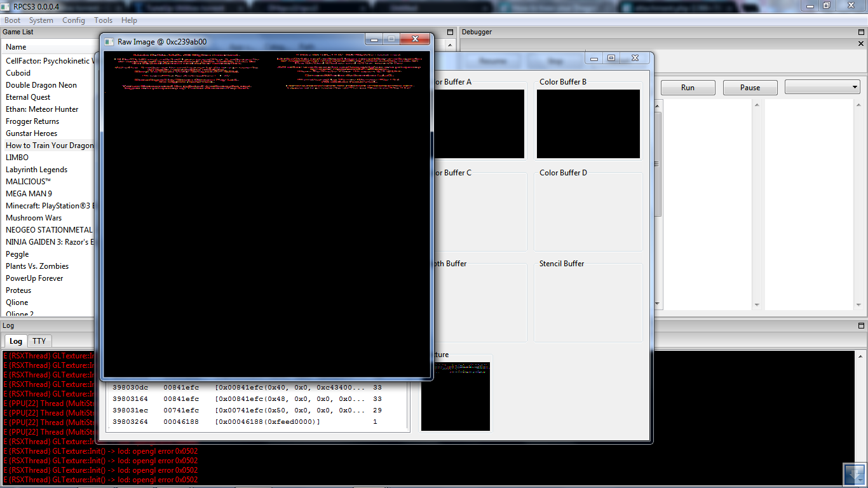The width and height of the screenshot is (868, 488).
Task: Open the debugger thread dropdown
Action: tap(822, 87)
